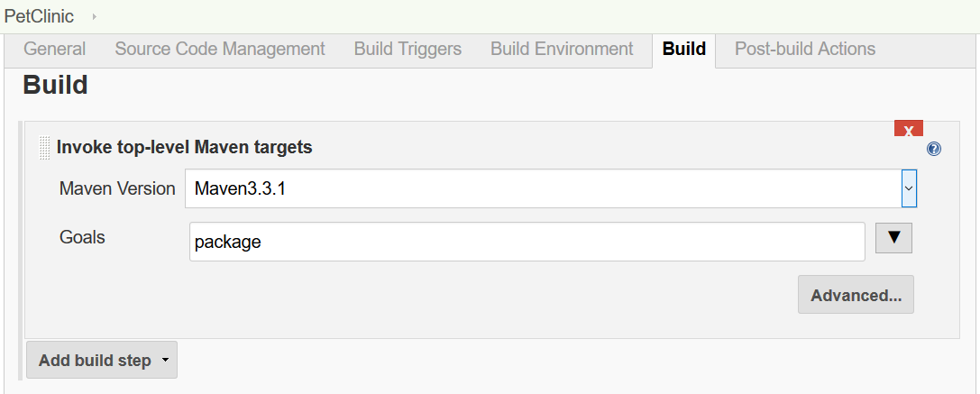Open breadcrumb arrow menu next to PetClinic
The image size is (980, 394).
coord(95,17)
